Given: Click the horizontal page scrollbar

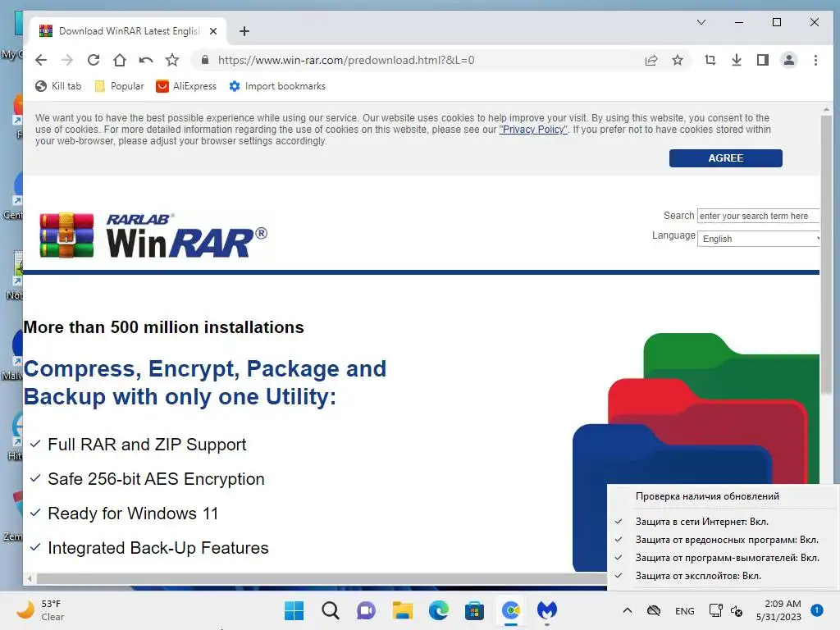Looking at the screenshot, I should point(322,578).
